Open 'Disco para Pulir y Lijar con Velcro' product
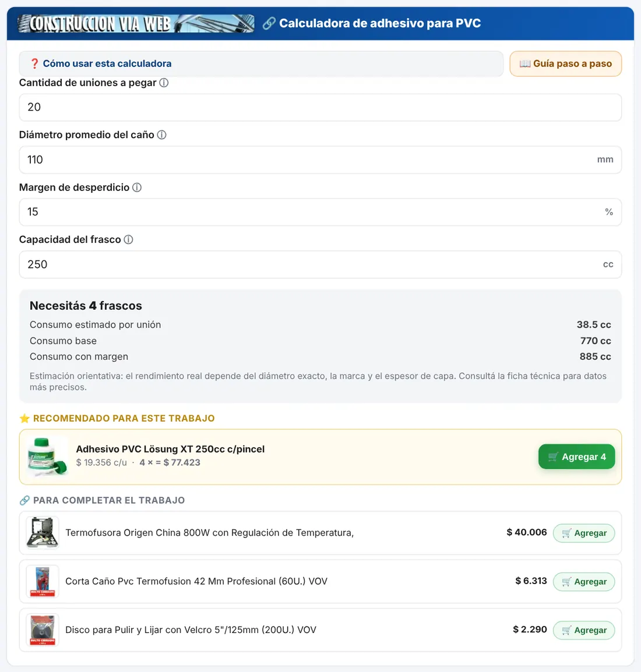The height and width of the screenshot is (672, 641). click(x=191, y=629)
